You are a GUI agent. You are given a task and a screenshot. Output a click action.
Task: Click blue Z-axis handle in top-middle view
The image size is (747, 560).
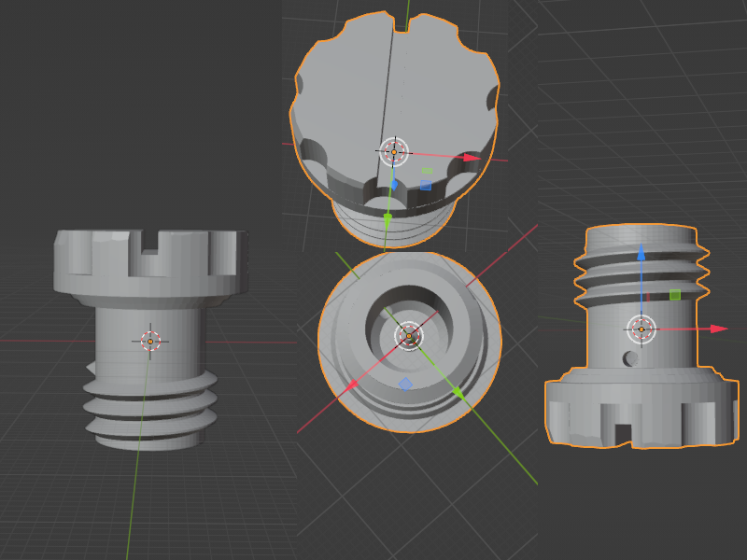click(393, 185)
